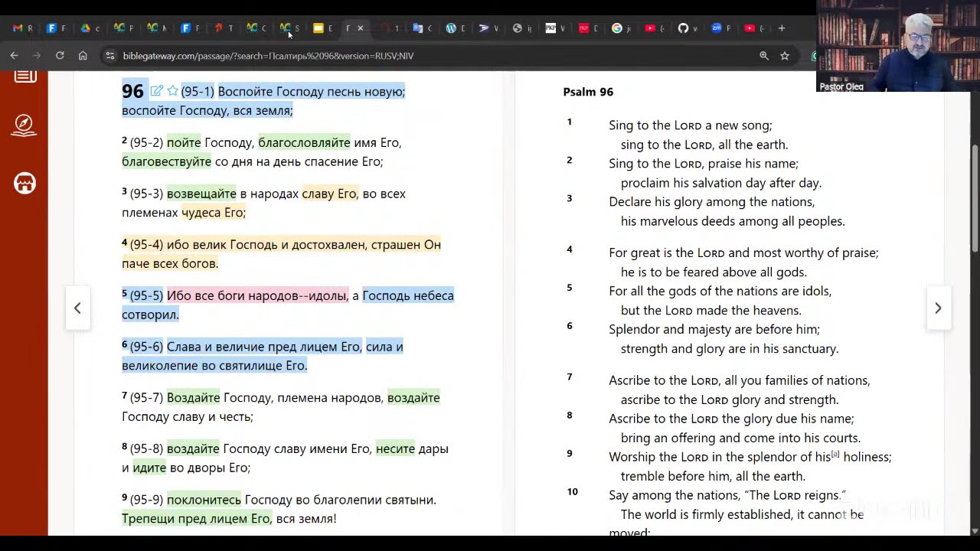Click green highlighted word 'идите'
This screenshot has width=980, height=551.
[149, 468]
